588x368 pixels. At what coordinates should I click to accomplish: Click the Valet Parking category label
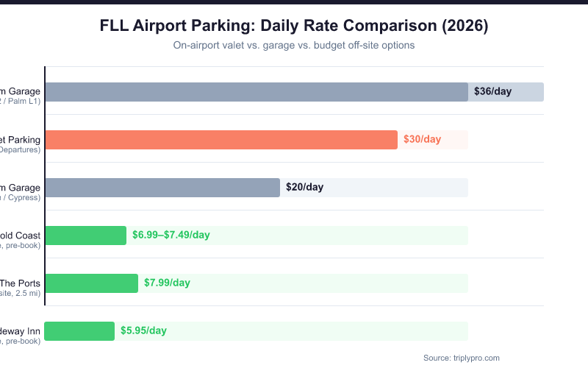pos(21,140)
